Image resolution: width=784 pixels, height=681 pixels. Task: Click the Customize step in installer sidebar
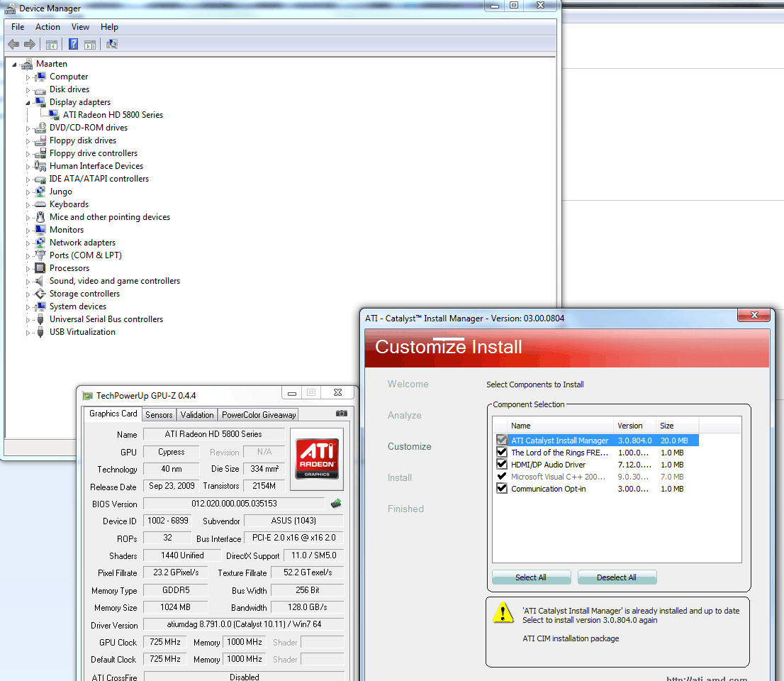coord(410,446)
